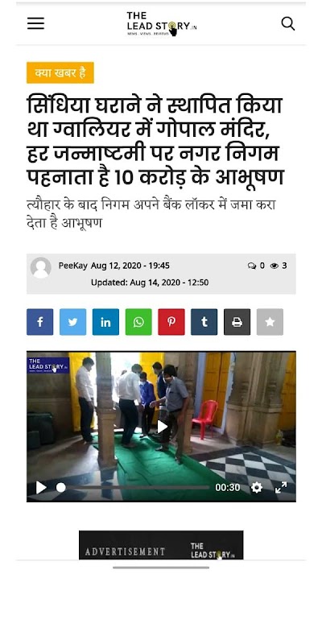This screenshot has width=322, height=644.
Task: Click the center play overlay on video
Action: (x=163, y=427)
